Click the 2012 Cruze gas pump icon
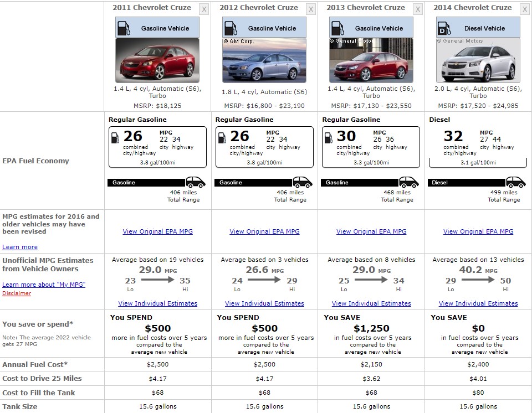The width and height of the screenshot is (532, 413). click(231, 28)
